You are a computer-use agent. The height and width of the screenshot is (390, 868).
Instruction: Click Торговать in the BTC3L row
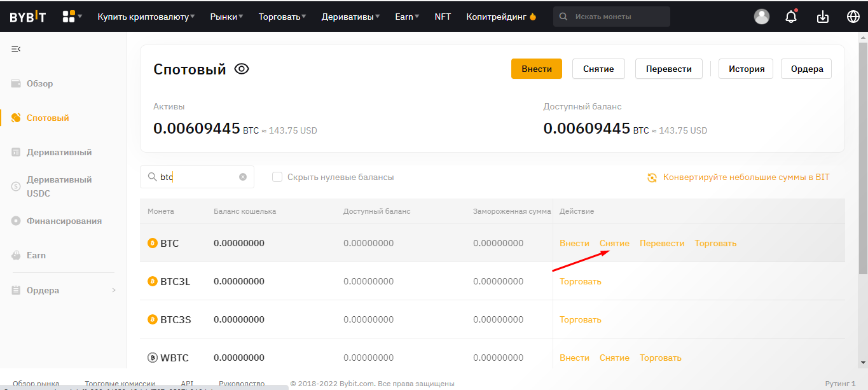coord(580,281)
